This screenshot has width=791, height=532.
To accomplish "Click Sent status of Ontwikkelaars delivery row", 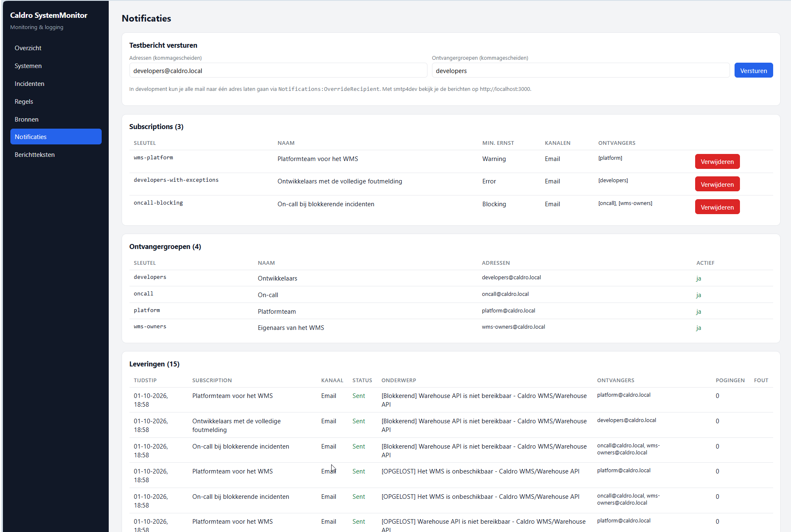I will (x=359, y=421).
